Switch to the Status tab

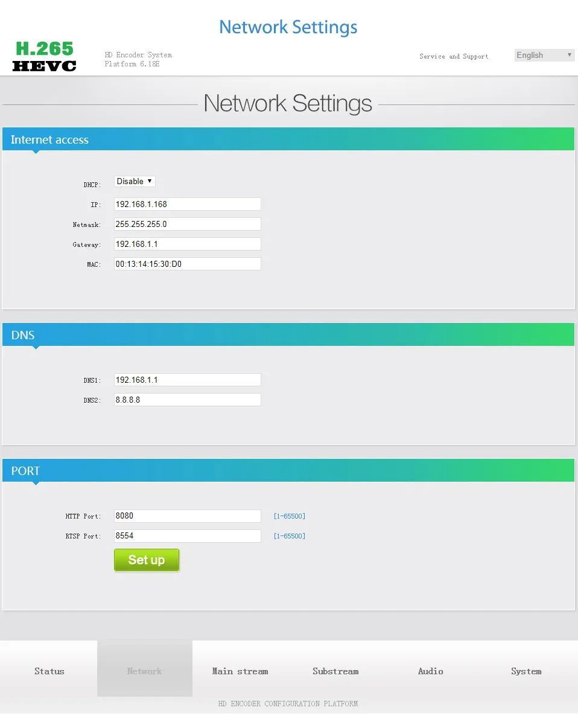(x=49, y=671)
